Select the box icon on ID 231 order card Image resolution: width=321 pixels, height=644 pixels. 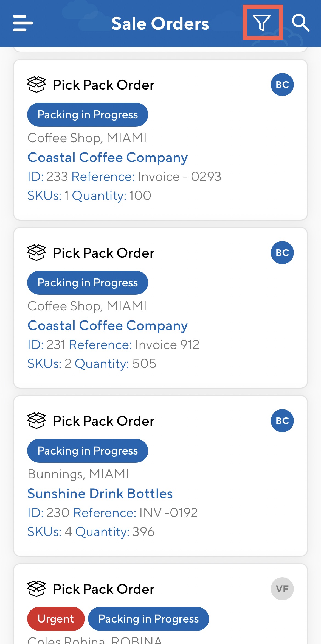pos(36,252)
